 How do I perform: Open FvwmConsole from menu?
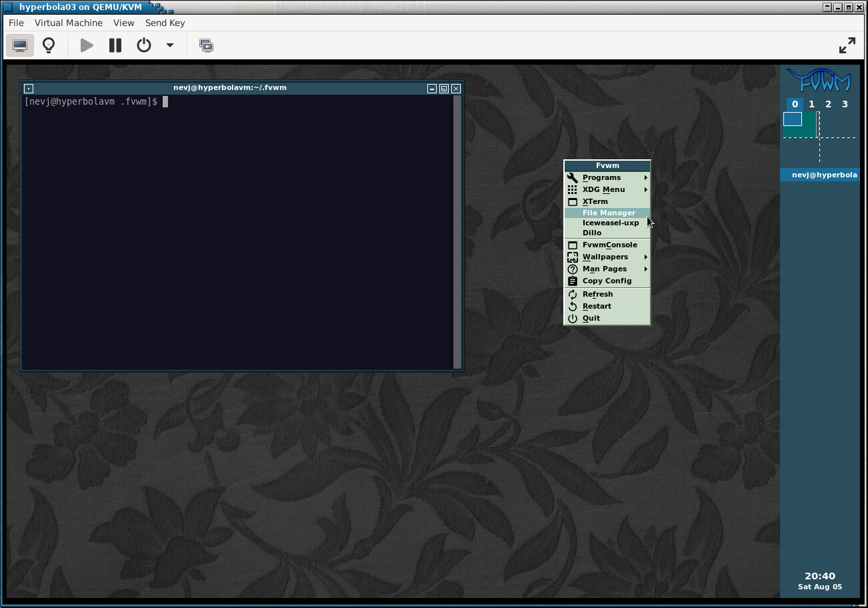click(607, 245)
